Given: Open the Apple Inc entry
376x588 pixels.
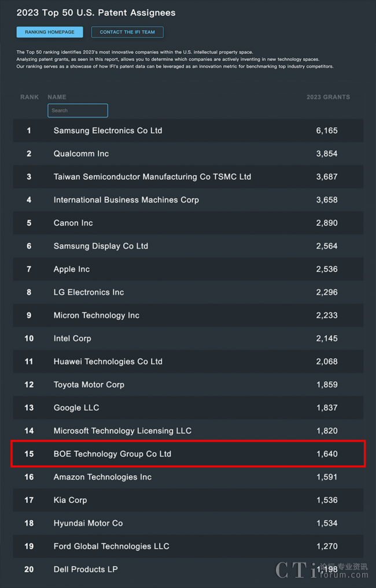Looking at the screenshot, I should [x=72, y=270].
